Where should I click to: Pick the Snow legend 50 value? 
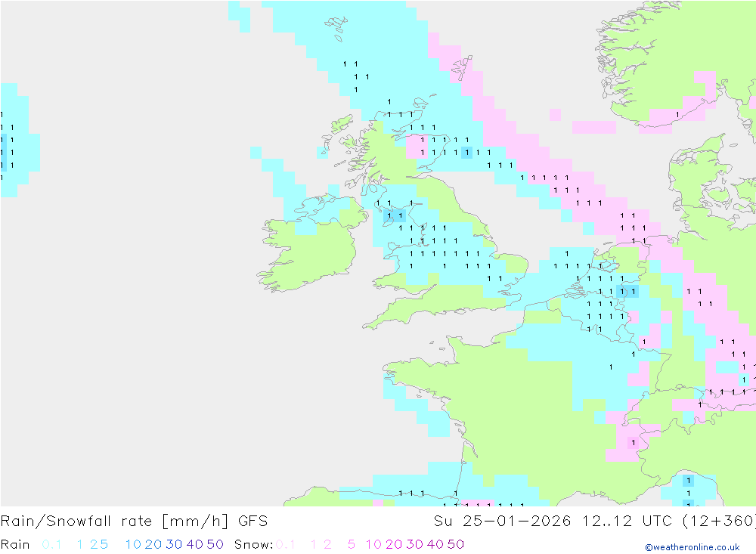tap(456, 544)
